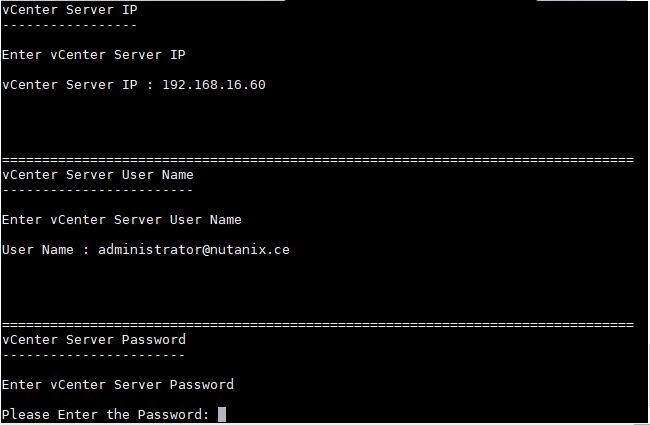Click the 192.168.16.60 IP address value
This screenshot has height=425, width=650.
point(214,85)
